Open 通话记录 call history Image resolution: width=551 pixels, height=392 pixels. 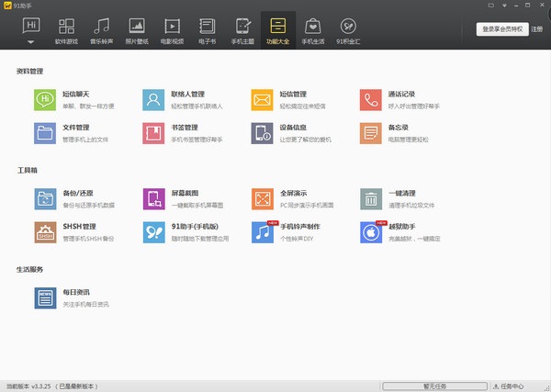tap(371, 99)
